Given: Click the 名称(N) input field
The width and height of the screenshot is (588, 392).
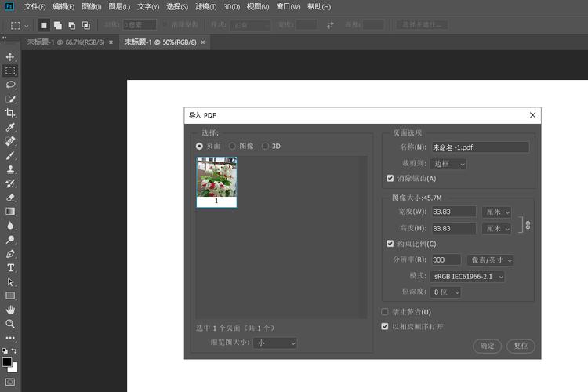Looking at the screenshot, I should coord(480,147).
